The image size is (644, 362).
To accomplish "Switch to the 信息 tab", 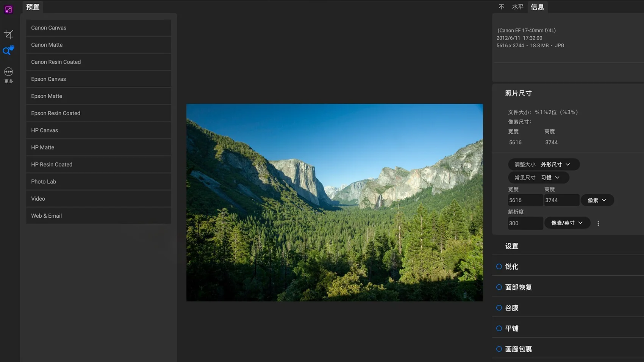I will click(x=537, y=7).
